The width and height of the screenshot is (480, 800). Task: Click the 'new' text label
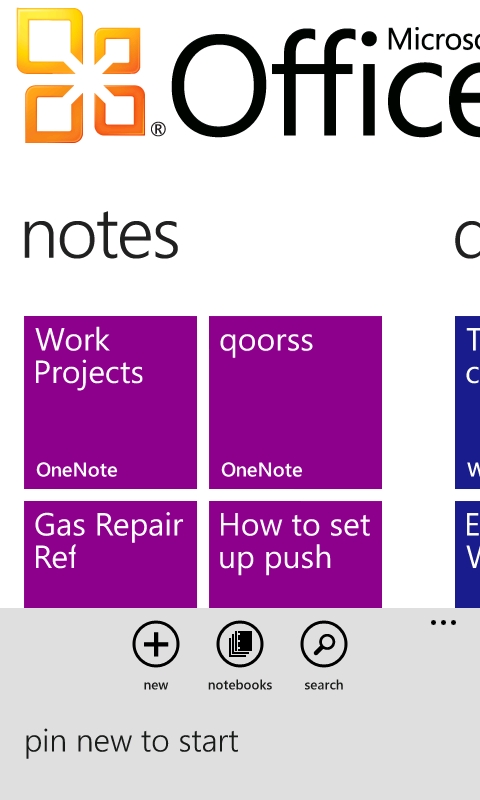[156, 685]
